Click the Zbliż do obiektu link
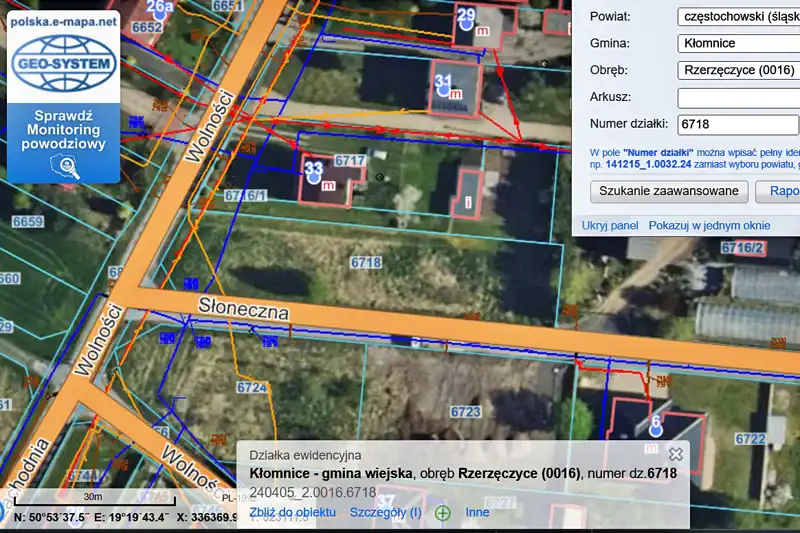800x533 pixels. click(x=292, y=513)
